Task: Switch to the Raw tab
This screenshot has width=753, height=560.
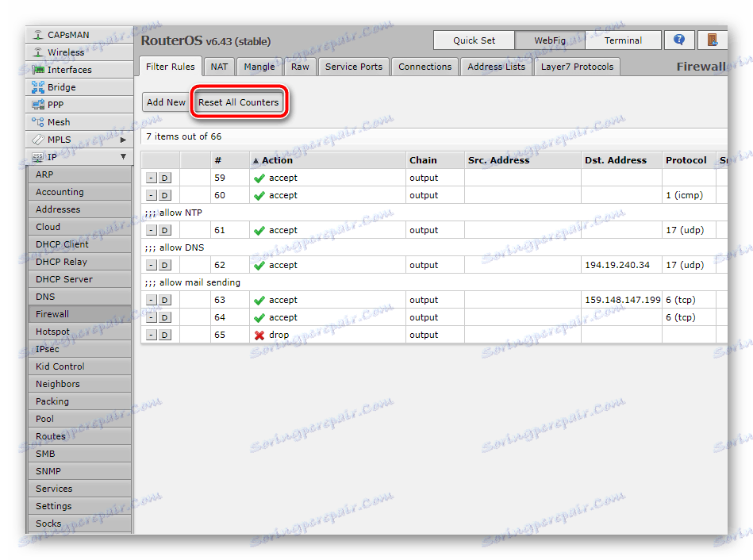Action: click(300, 67)
